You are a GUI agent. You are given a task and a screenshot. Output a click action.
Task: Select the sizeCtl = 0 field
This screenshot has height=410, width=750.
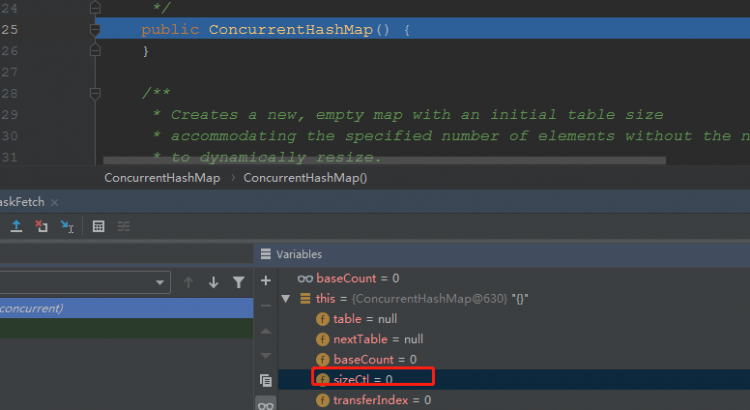pyautogui.click(x=362, y=379)
